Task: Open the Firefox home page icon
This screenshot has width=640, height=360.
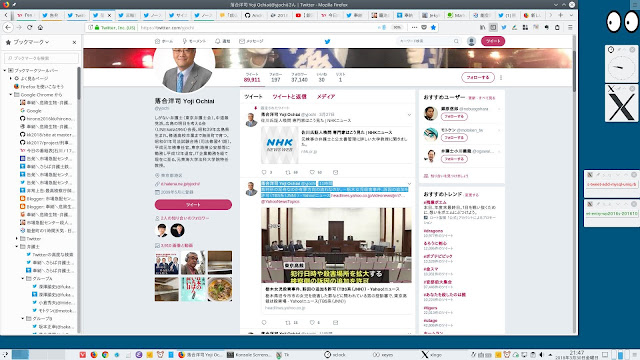Action: click(40, 27)
